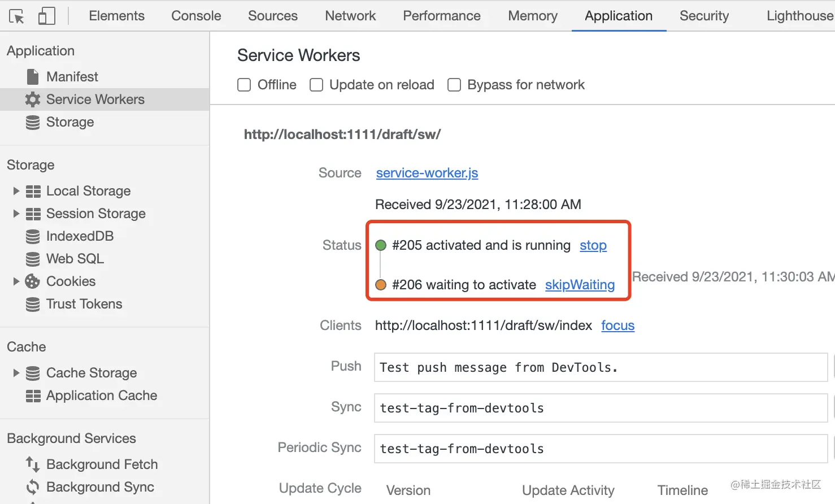This screenshot has height=504, width=835.
Task: Check the Update on reload option
Action: pyautogui.click(x=316, y=85)
